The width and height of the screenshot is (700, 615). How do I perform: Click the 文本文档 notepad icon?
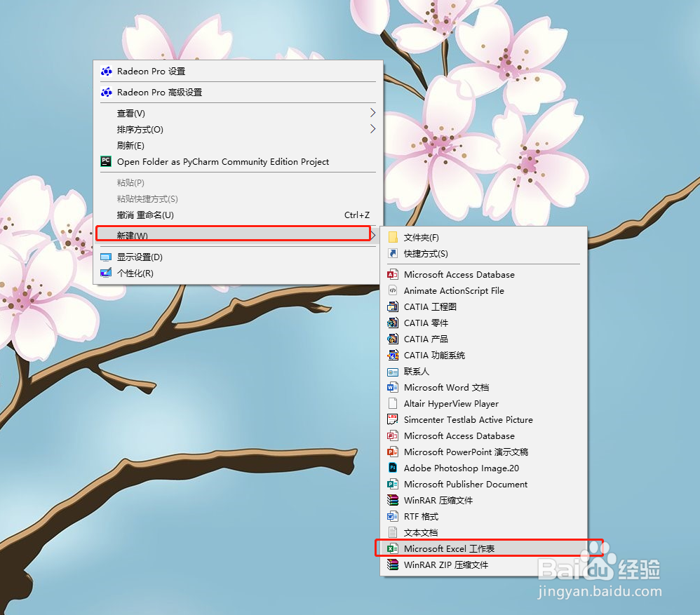393,532
